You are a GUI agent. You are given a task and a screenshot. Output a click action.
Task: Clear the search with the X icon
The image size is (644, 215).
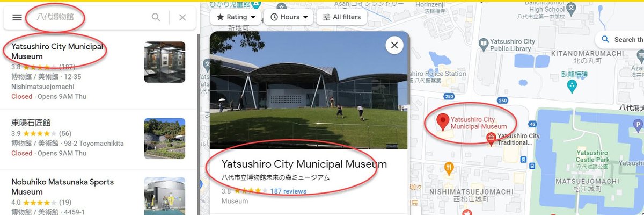pos(182,18)
